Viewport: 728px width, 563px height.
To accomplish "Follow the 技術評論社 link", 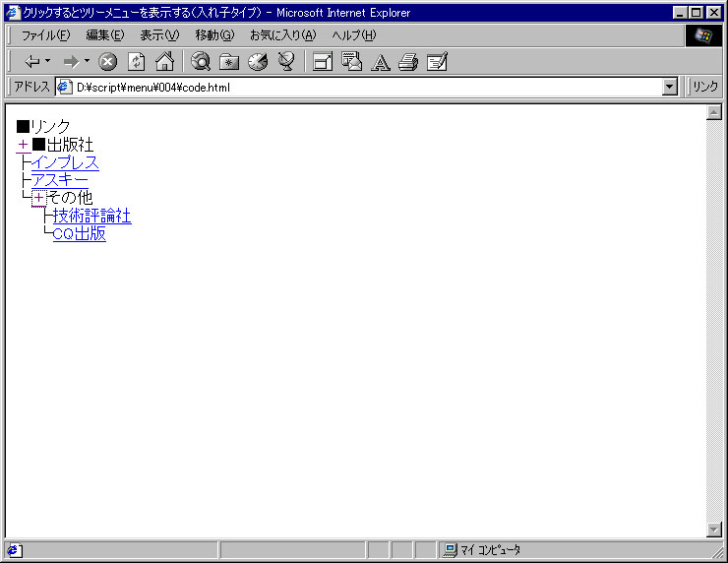I will 91,216.
